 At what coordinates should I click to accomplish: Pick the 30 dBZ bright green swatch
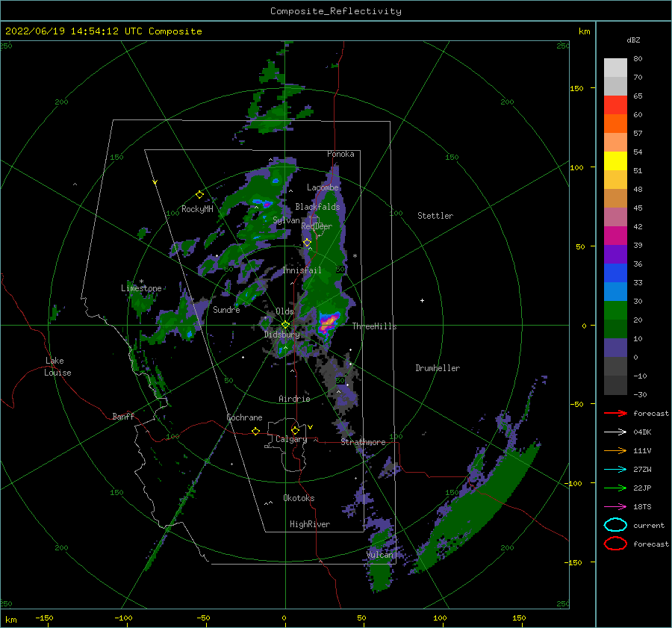pos(615,311)
